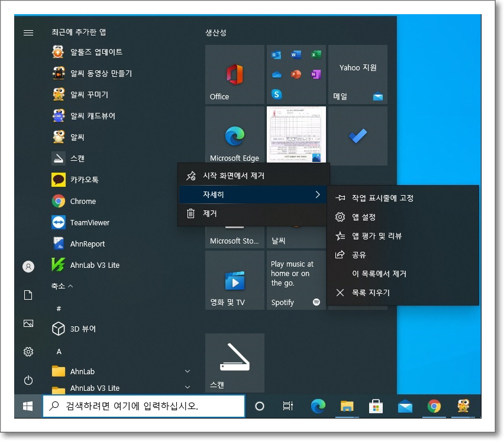Open 알씨 from the taskbar
The image size is (504, 441).
coord(463,406)
